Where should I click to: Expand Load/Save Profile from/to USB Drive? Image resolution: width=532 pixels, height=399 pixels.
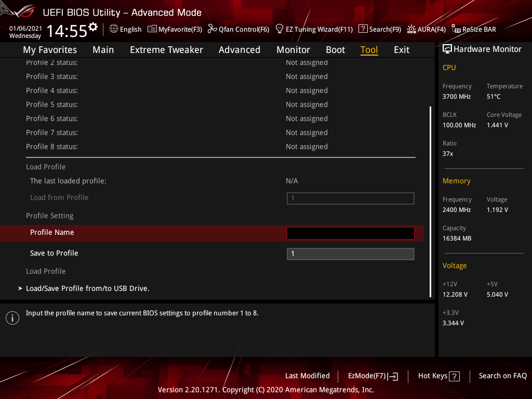pos(87,288)
